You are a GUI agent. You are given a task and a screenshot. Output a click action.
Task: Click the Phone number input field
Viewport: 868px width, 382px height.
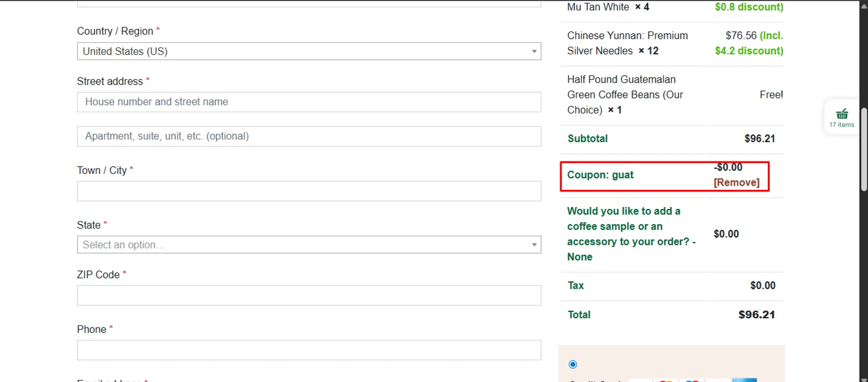click(x=309, y=350)
